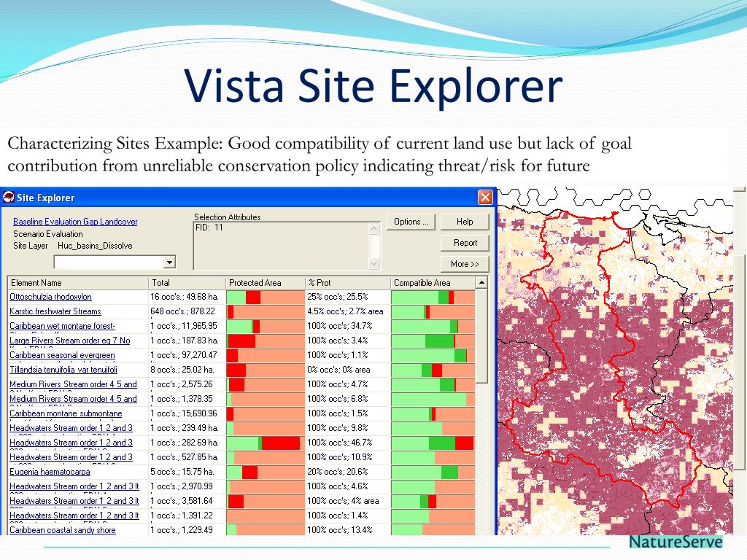Screen dimensions: 747x560
Task: Open the Ottoschulzia rhodoxylon element link
Action: pos(50,297)
